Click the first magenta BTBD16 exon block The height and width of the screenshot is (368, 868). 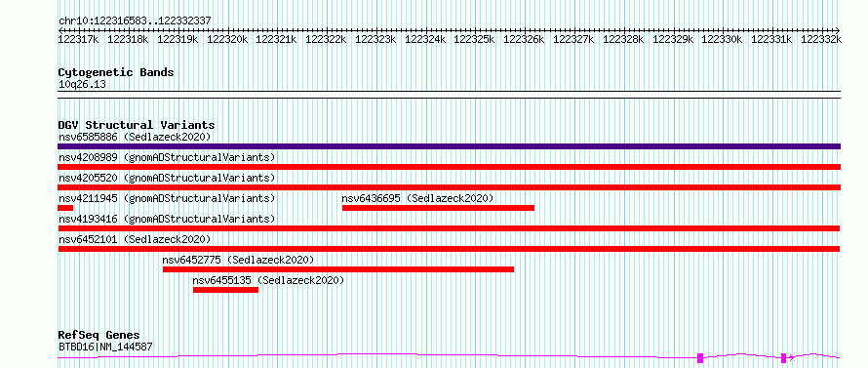coord(700,358)
